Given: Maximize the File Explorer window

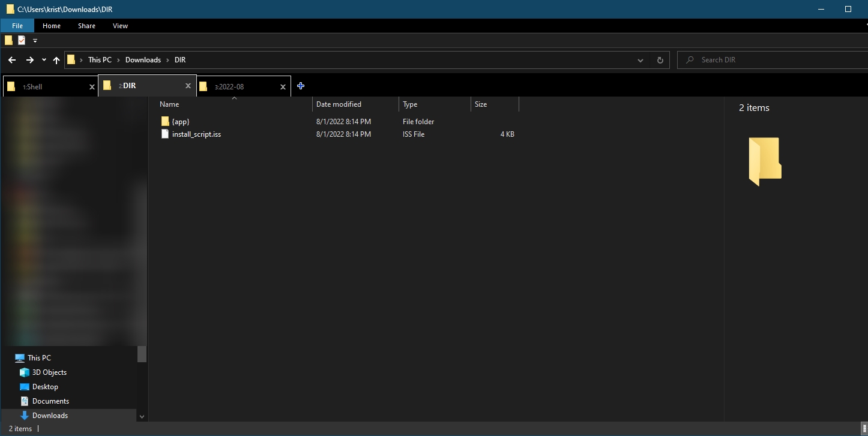Looking at the screenshot, I should (848, 9).
